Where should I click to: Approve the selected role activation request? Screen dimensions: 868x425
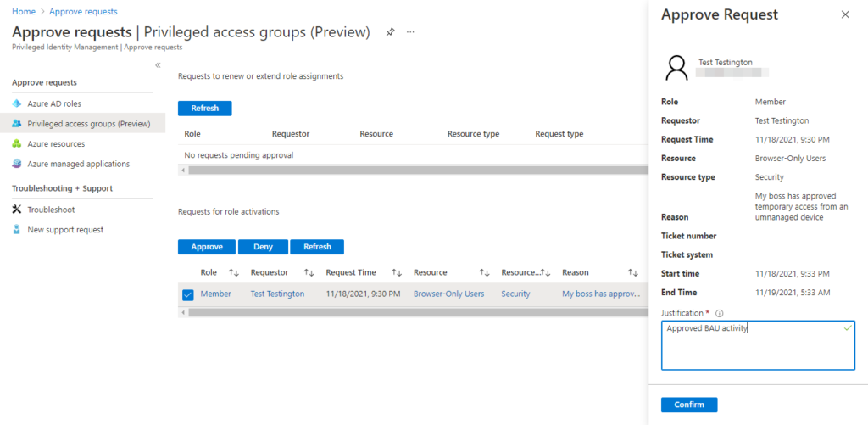click(207, 247)
